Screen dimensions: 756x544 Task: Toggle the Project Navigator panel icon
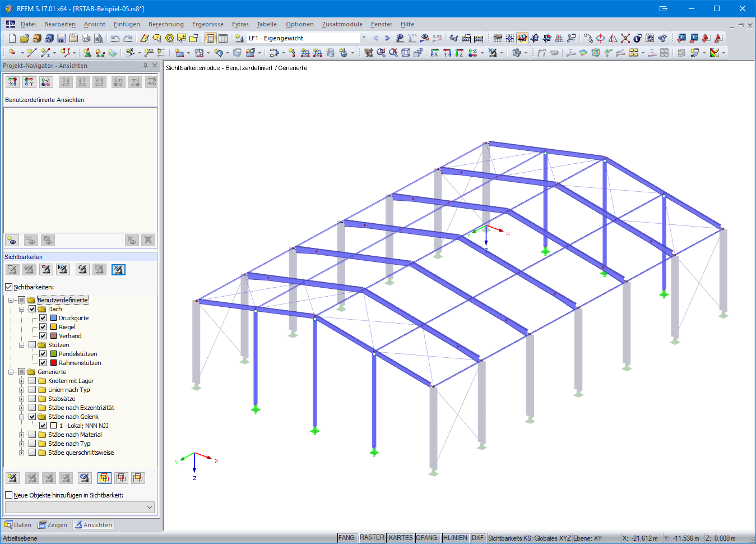click(x=210, y=38)
